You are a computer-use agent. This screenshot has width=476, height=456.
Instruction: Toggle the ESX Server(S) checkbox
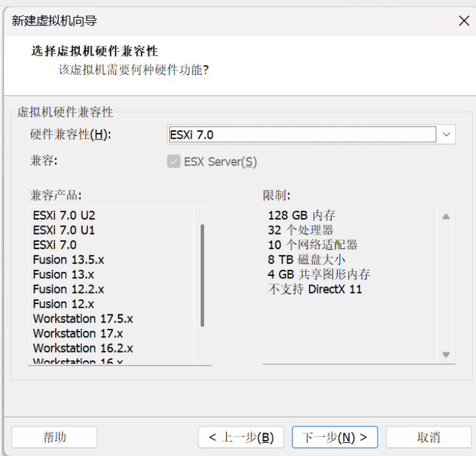174,161
